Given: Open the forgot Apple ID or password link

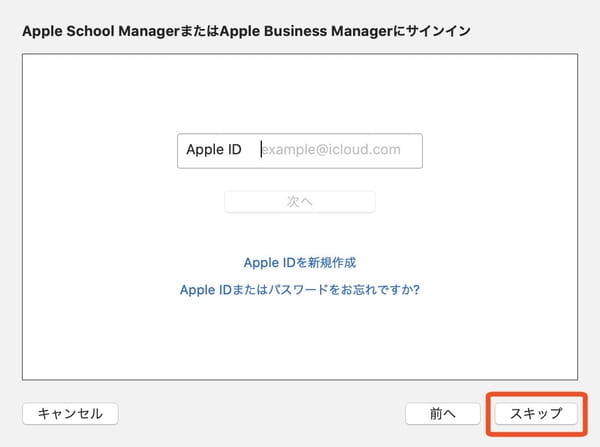Looking at the screenshot, I should point(300,289).
